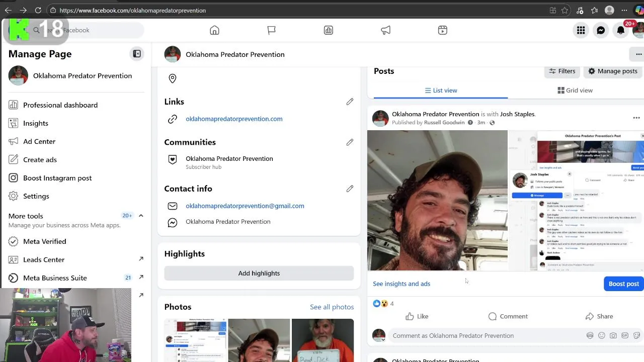
Task: Edit the Communities section pencil icon
Action: [350, 142]
